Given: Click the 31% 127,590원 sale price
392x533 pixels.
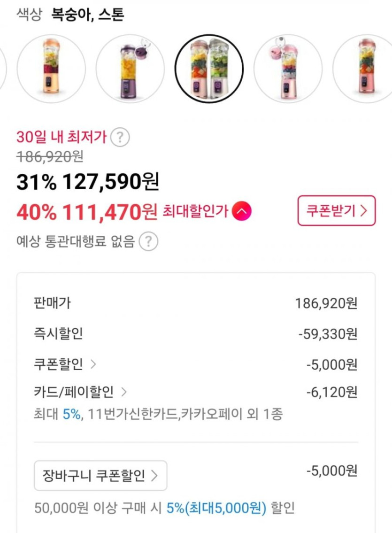Looking at the screenshot, I should (x=87, y=182).
